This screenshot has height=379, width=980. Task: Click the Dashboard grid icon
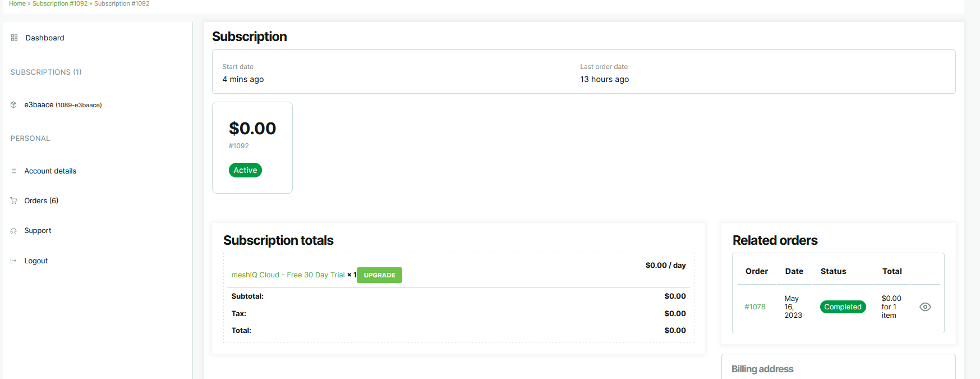click(14, 38)
